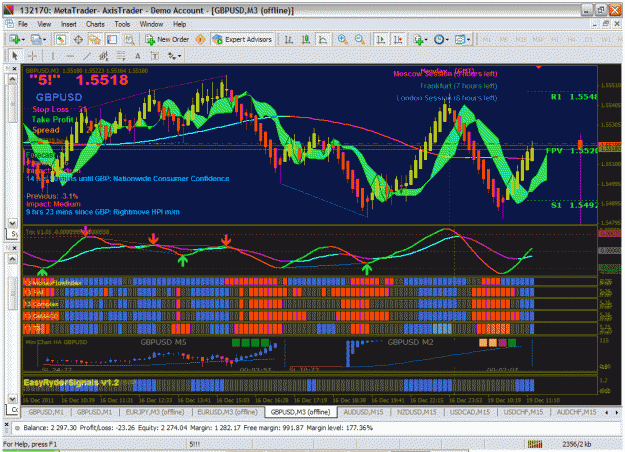625x452 pixels.
Task: Launch MetaEditor from the toolbar
Action: (200, 39)
